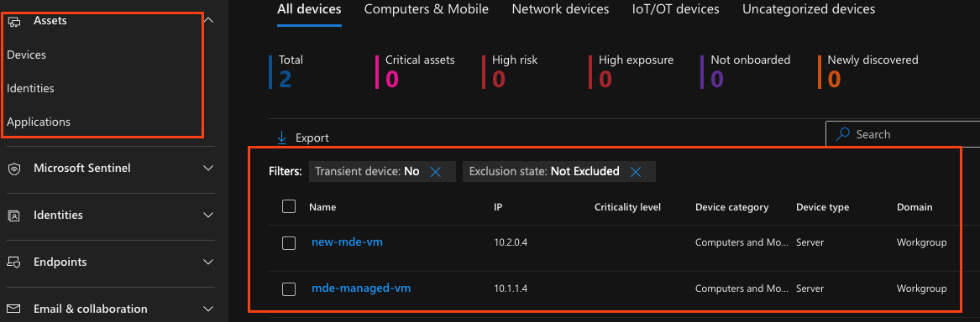Image resolution: width=980 pixels, height=322 pixels.
Task: Click the Endpoints laptop icon
Action: point(13,262)
